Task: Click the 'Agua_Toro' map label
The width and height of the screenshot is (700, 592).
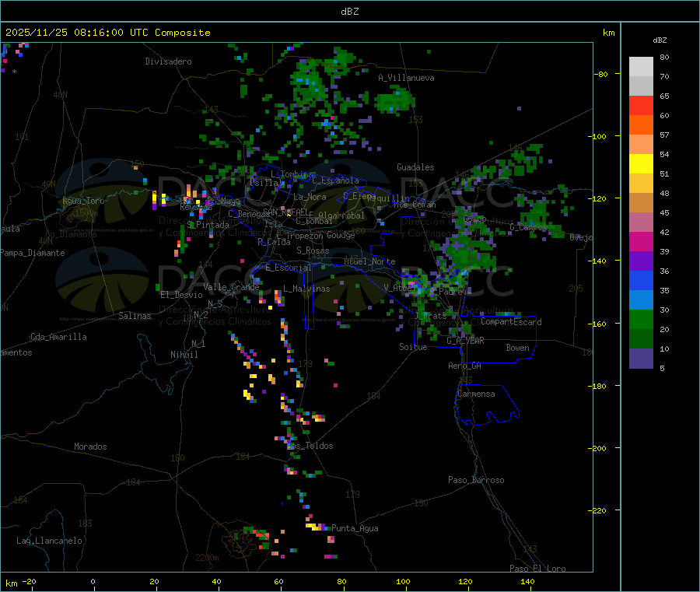Action: click(x=83, y=201)
